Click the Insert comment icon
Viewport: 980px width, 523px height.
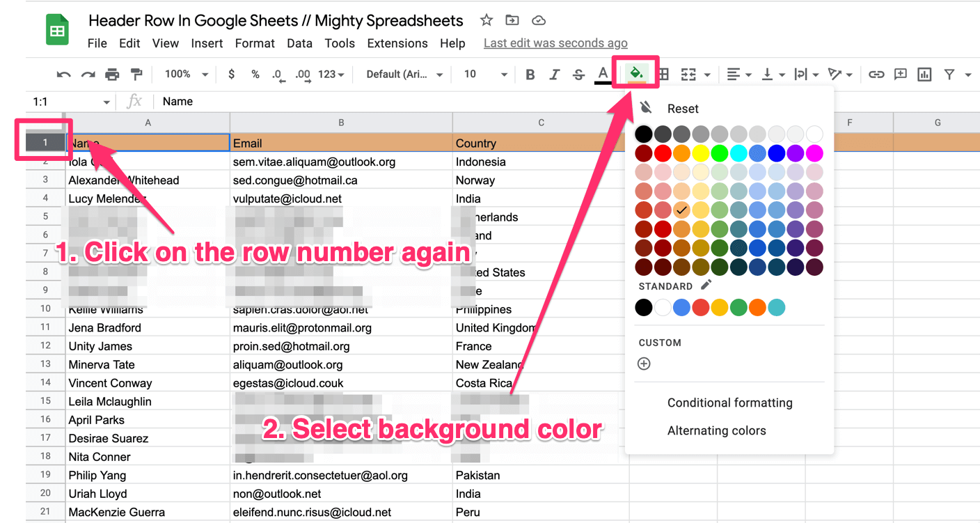point(901,75)
